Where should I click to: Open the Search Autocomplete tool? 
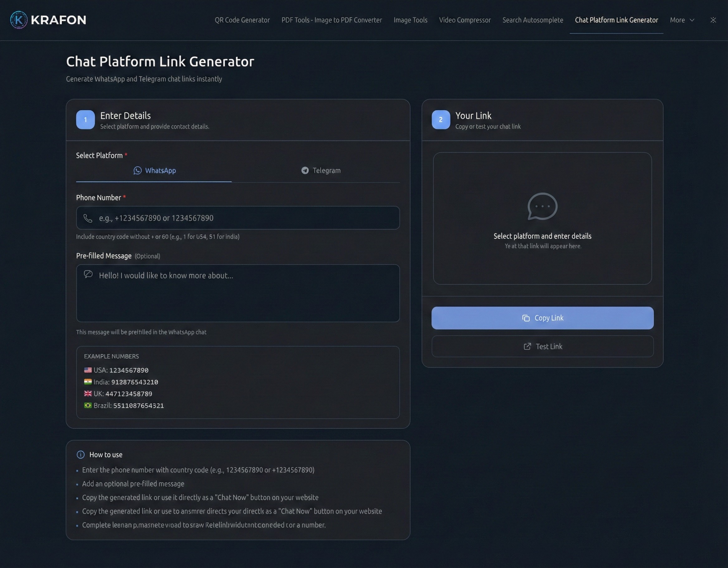[533, 20]
